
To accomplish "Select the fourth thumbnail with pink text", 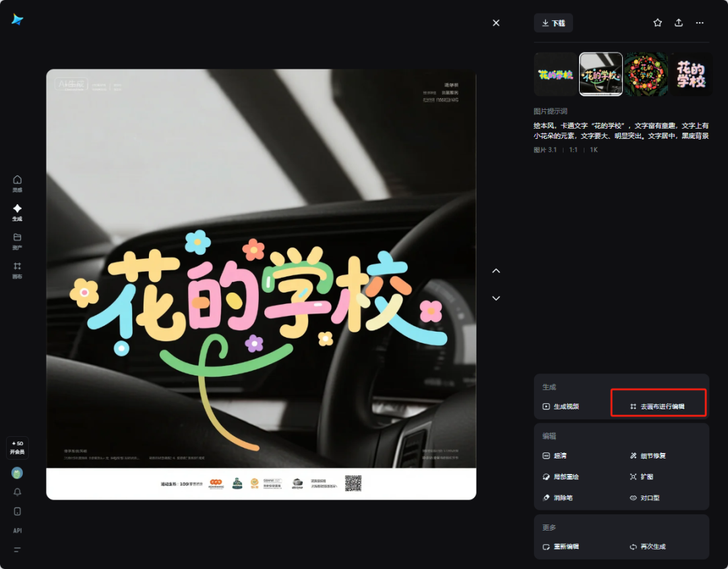I will point(690,74).
